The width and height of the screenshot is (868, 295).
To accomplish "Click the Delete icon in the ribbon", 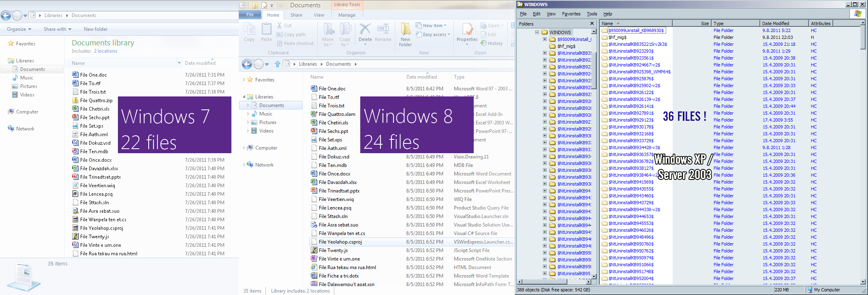I will pyautogui.click(x=365, y=32).
